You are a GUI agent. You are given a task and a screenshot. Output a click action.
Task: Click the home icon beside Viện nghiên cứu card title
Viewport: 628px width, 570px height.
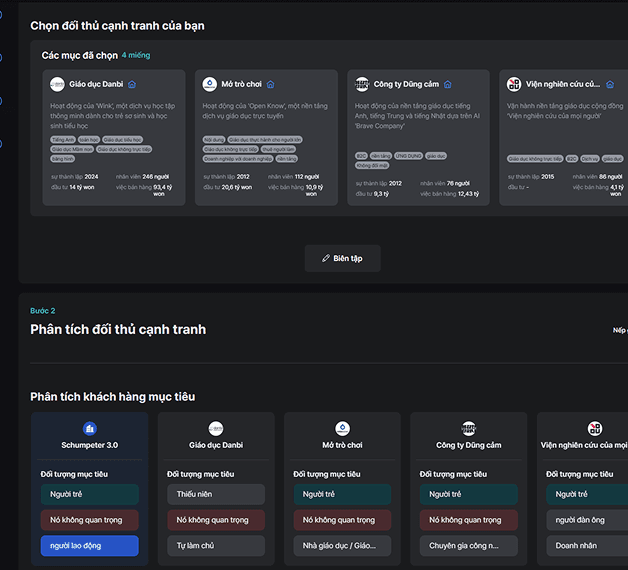(610, 84)
